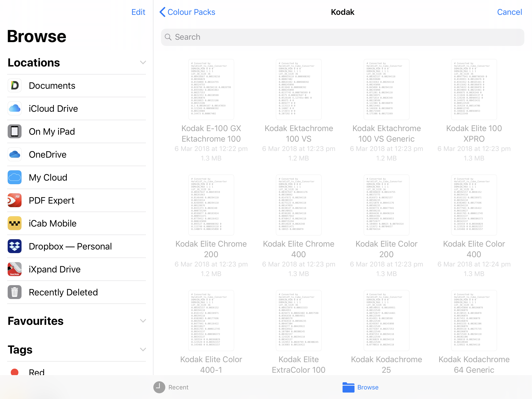Tap the My Cloud icon
Screen dimensions: 532x399
15,177
